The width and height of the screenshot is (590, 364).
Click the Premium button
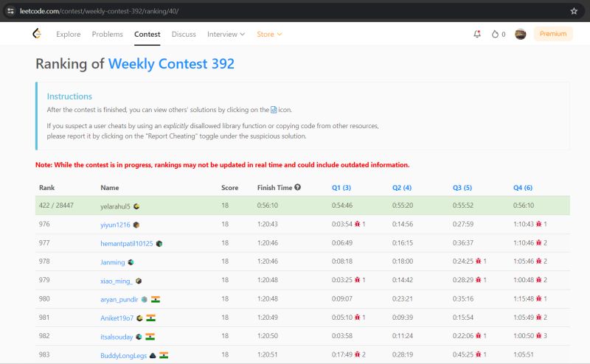tap(553, 34)
